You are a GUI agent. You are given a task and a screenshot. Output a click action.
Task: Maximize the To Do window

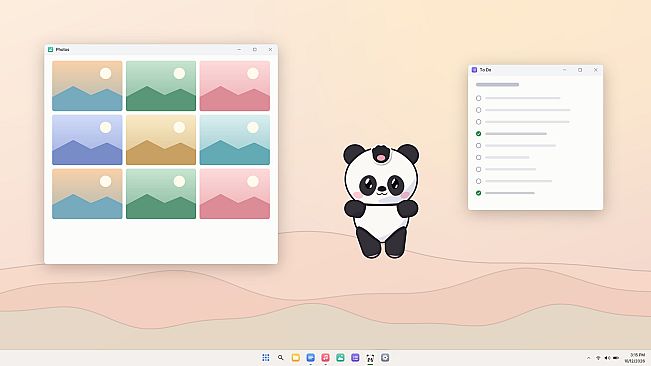point(580,70)
